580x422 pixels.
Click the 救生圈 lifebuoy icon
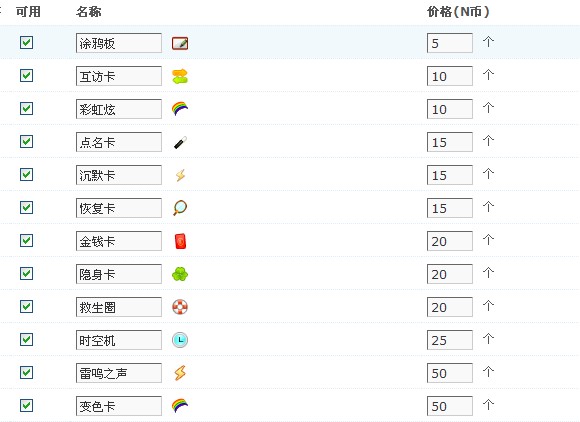180,307
